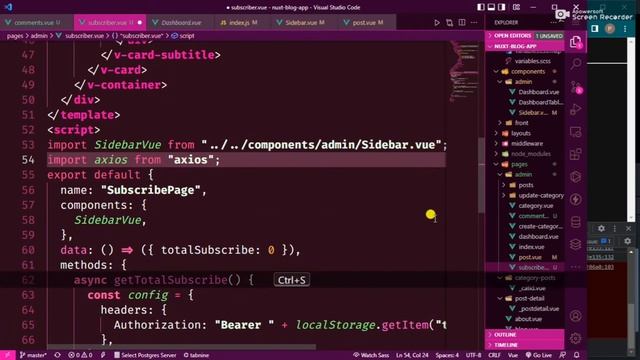Open the Run and Debug view
Viewport: 640px width, 360px height.
click(576, 109)
